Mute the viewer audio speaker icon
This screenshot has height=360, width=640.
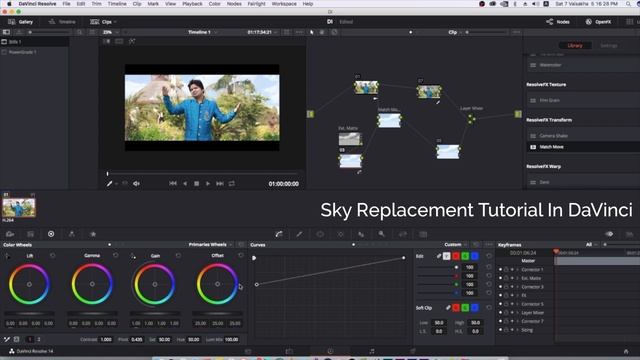[136, 184]
